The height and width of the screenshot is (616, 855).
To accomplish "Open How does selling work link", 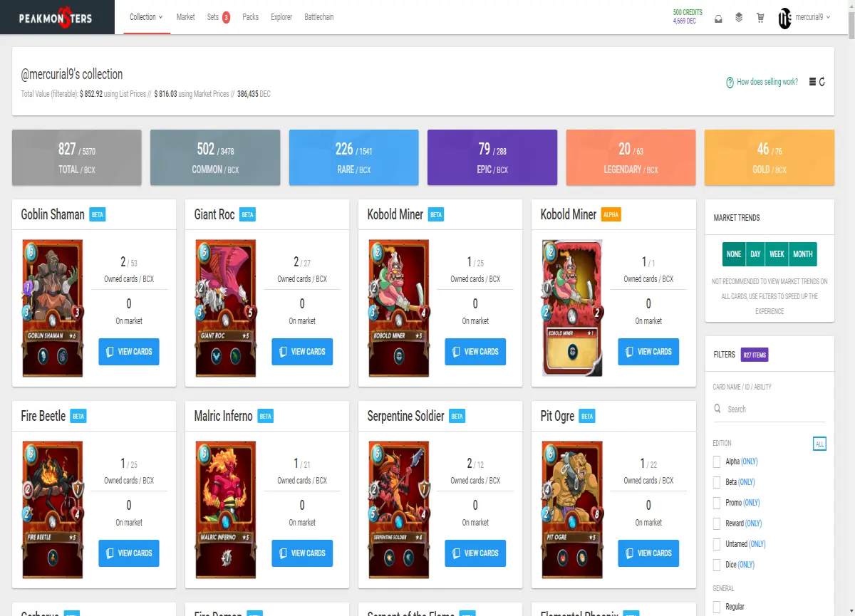I will [x=767, y=82].
